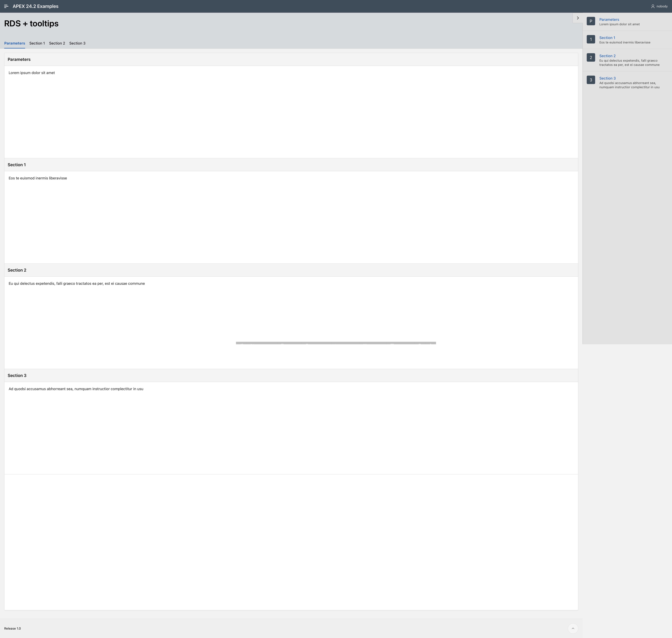Click the P badge for Parameters

tap(591, 21)
